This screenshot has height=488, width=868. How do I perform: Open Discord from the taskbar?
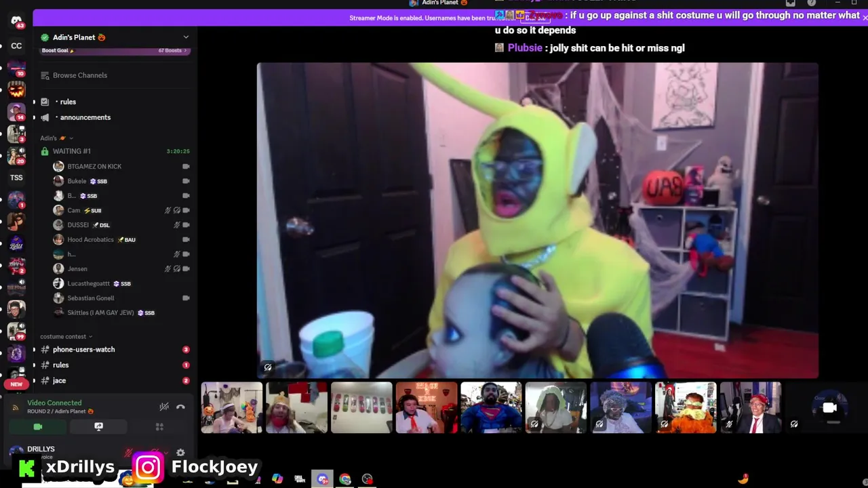(x=322, y=479)
